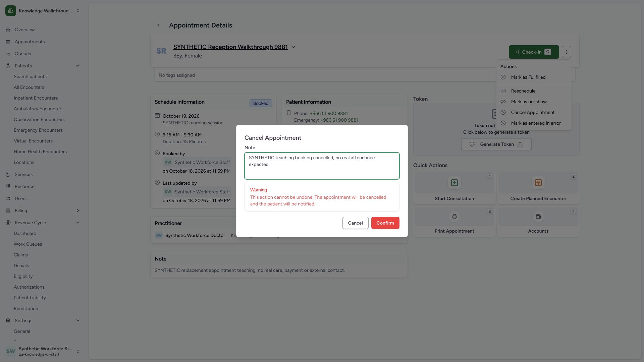This screenshot has width=644, height=362.
Task: Click the Booked status badge
Action: pyautogui.click(x=261, y=103)
